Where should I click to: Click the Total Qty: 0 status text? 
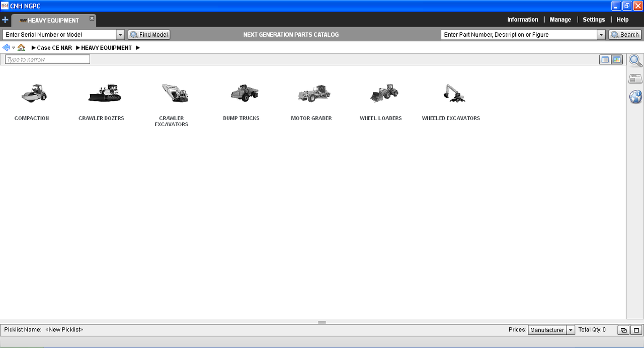[x=592, y=330]
